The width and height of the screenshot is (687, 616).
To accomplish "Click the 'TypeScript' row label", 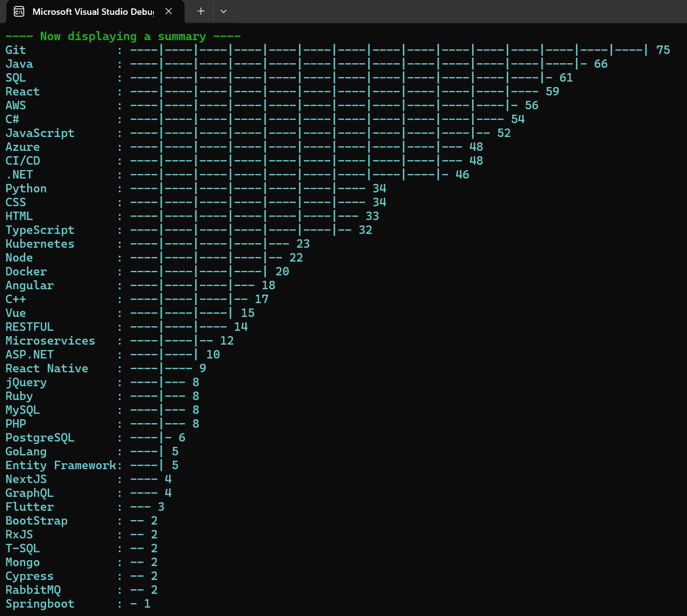I will (40, 230).
